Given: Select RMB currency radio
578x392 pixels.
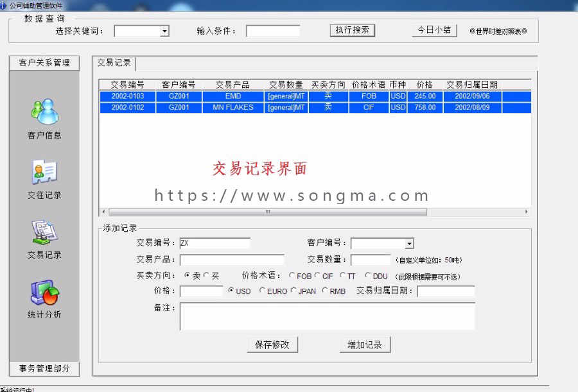Looking at the screenshot, I should pos(325,291).
